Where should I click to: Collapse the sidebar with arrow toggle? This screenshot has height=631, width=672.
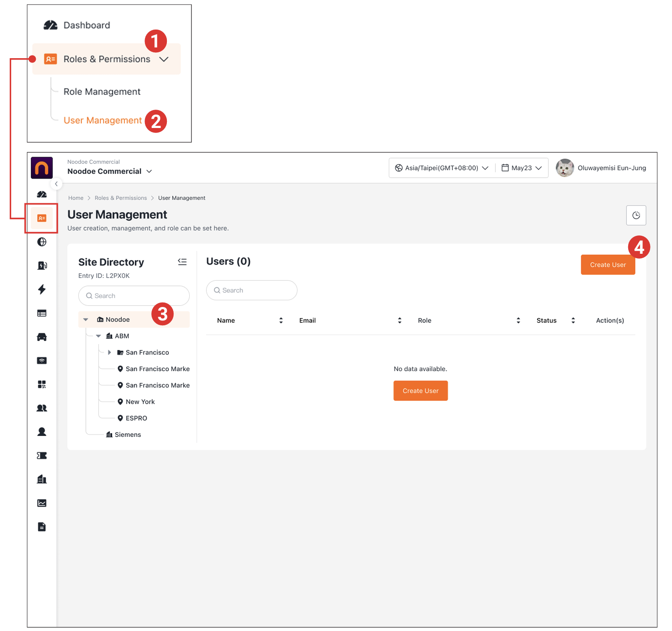(x=56, y=184)
